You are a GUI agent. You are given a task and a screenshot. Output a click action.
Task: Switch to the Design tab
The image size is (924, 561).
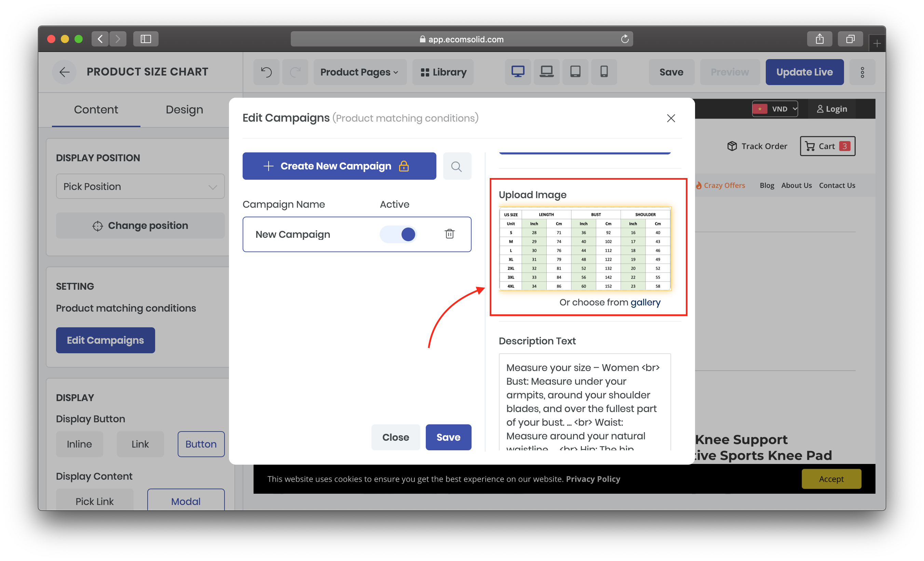[184, 109]
